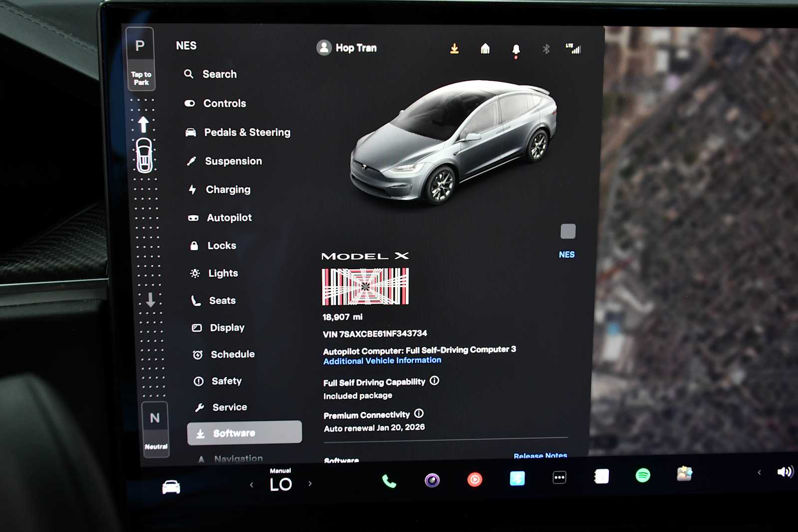This screenshot has height=532, width=798.
Task: Open the all apps three-dots launcher
Action: pos(560,478)
